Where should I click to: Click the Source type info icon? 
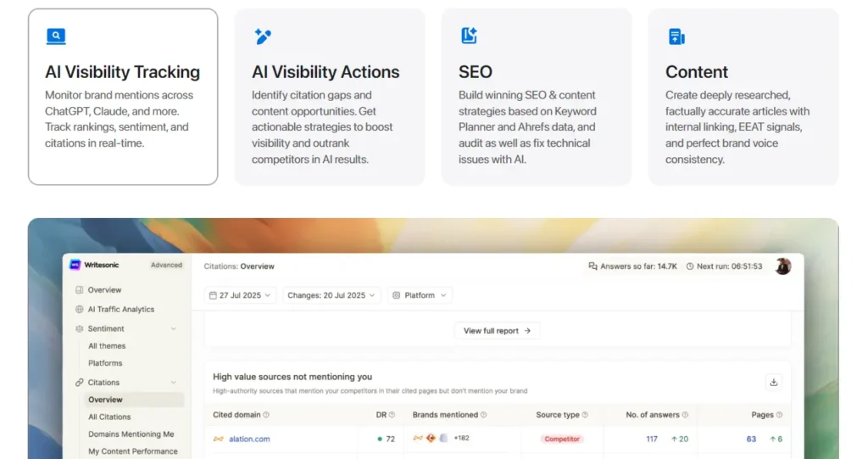click(x=585, y=415)
